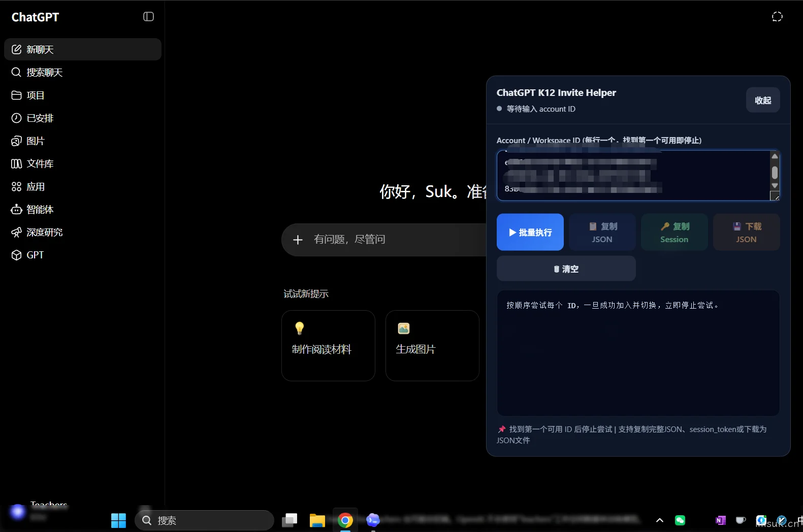The height and width of the screenshot is (532, 803).
Task: Click the plus attachment icon in prompt box
Action: click(x=298, y=240)
